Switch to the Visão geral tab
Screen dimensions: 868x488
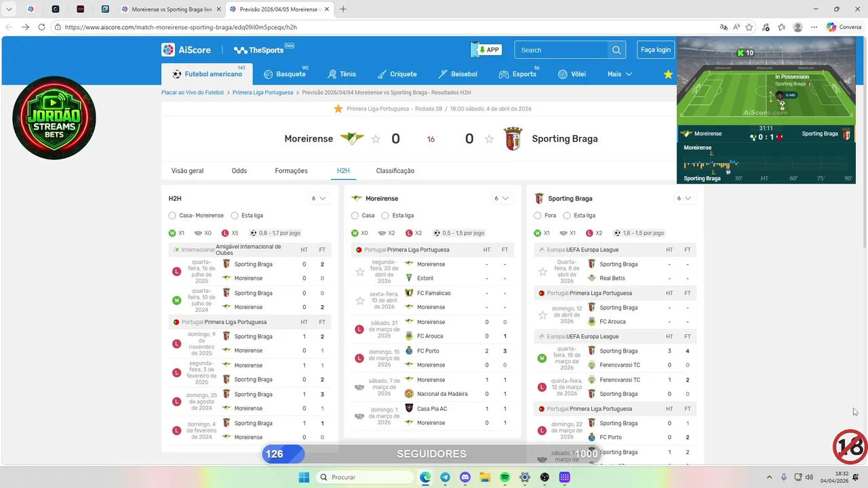pyautogui.click(x=187, y=171)
